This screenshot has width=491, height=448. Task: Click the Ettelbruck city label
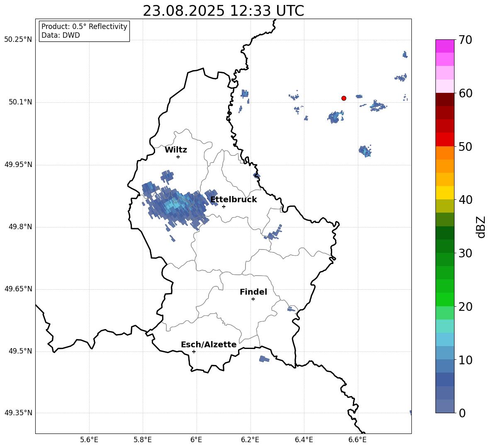click(x=233, y=200)
